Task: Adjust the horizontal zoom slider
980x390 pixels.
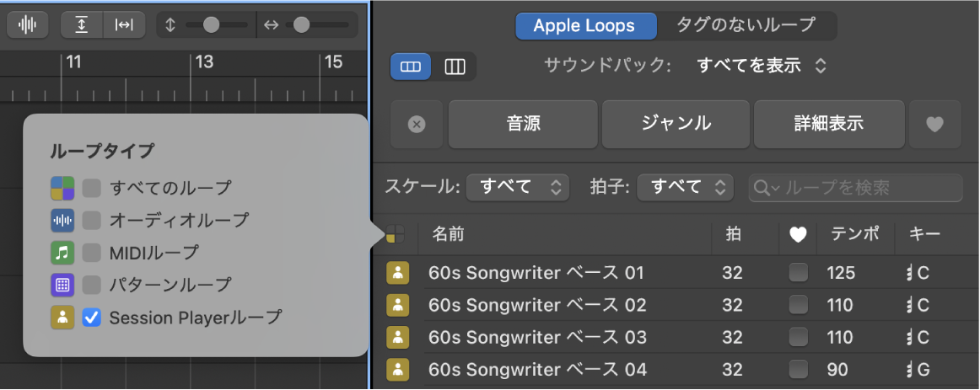Action: pyautogui.click(x=302, y=25)
